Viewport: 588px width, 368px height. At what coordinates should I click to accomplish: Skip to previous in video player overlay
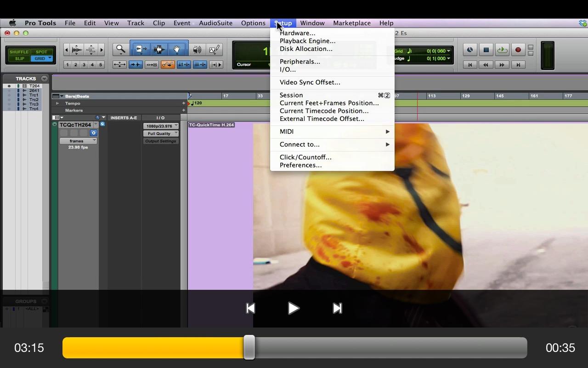(x=250, y=308)
